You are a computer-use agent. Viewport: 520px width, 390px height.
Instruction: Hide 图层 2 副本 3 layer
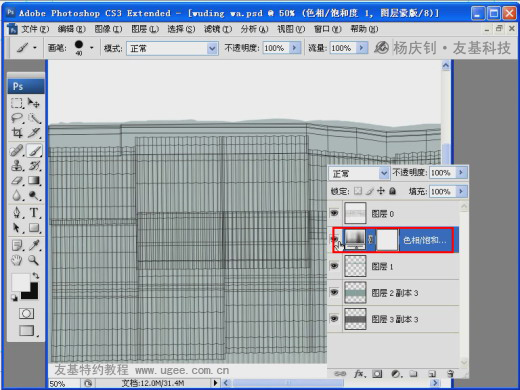coord(334,292)
